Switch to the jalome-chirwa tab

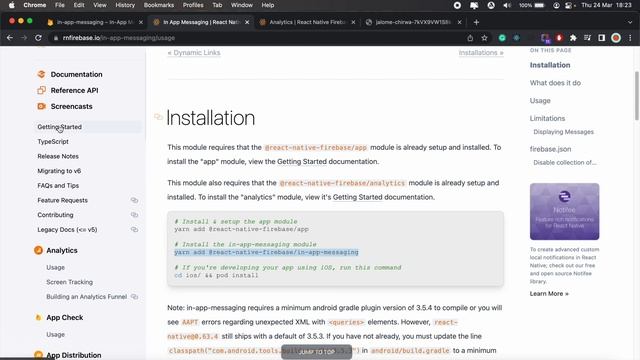(413, 22)
